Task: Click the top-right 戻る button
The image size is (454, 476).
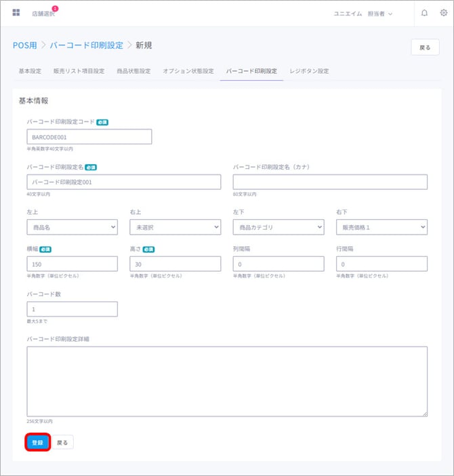Action: (425, 47)
